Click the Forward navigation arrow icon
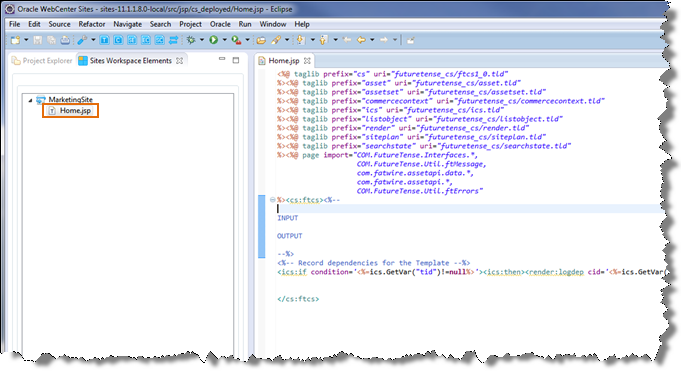681x371 pixels. (x=384, y=40)
